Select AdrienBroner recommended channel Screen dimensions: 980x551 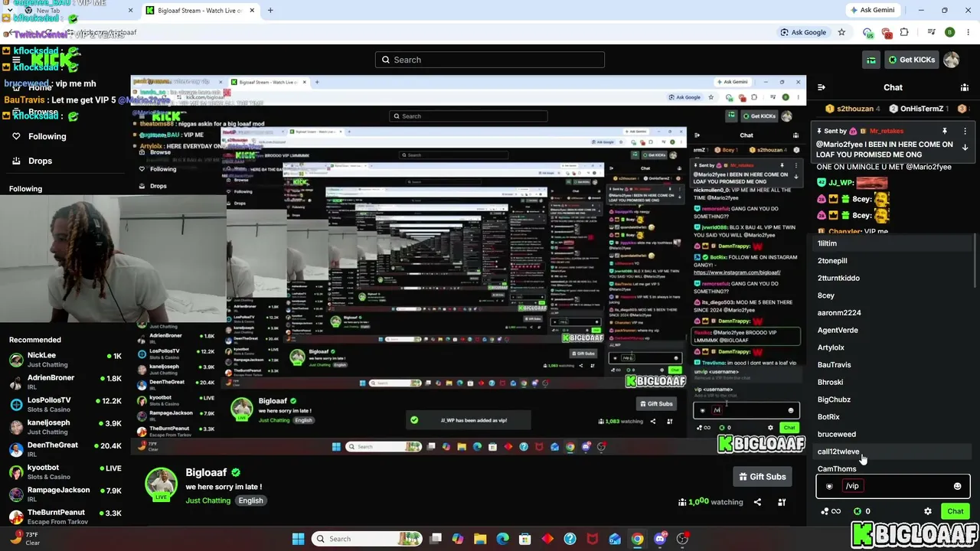(65, 382)
